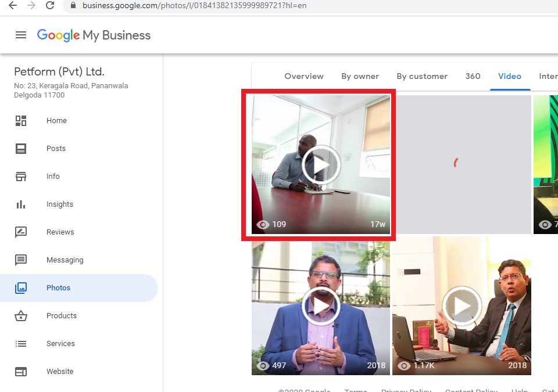
Task: Switch to the By owner tab
Action: (360, 76)
